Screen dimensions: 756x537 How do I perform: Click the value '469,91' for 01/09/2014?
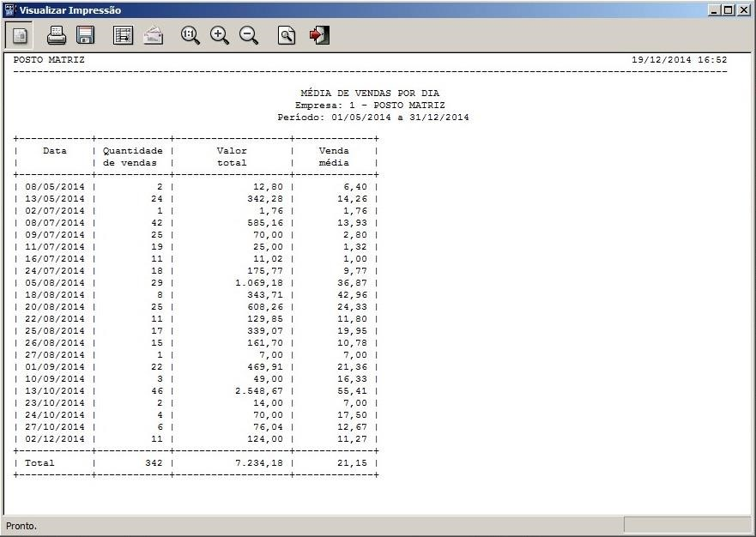[x=264, y=367]
